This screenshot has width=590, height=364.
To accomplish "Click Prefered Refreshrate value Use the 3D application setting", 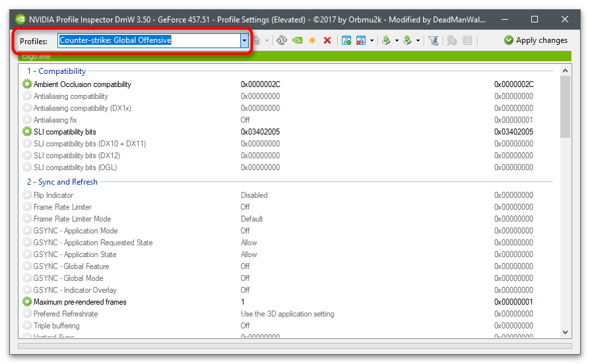I will tap(288, 314).
